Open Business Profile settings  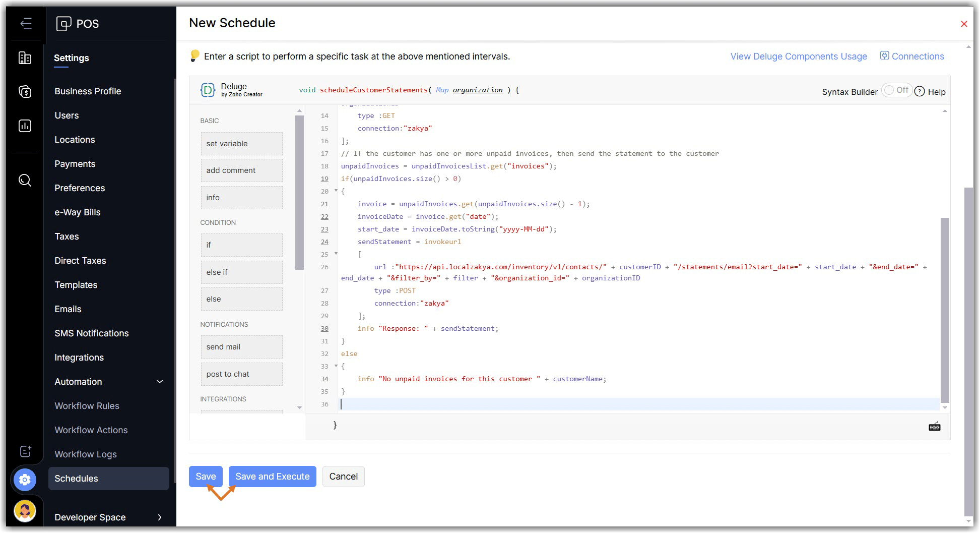click(88, 91)
